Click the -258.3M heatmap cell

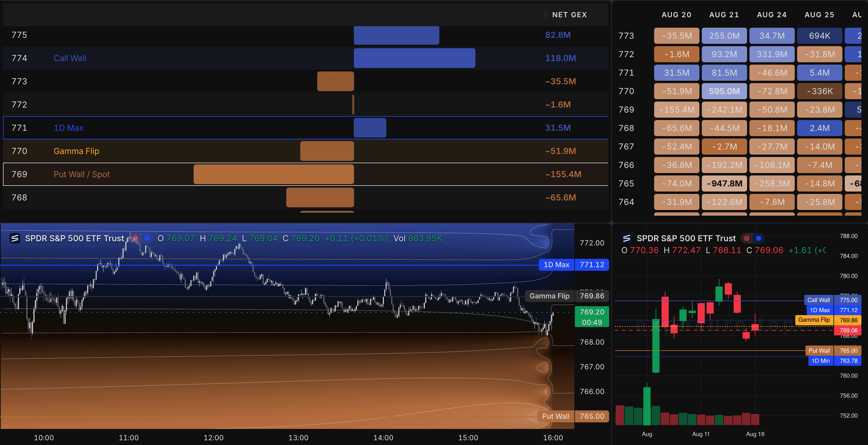tap(772, 183)
